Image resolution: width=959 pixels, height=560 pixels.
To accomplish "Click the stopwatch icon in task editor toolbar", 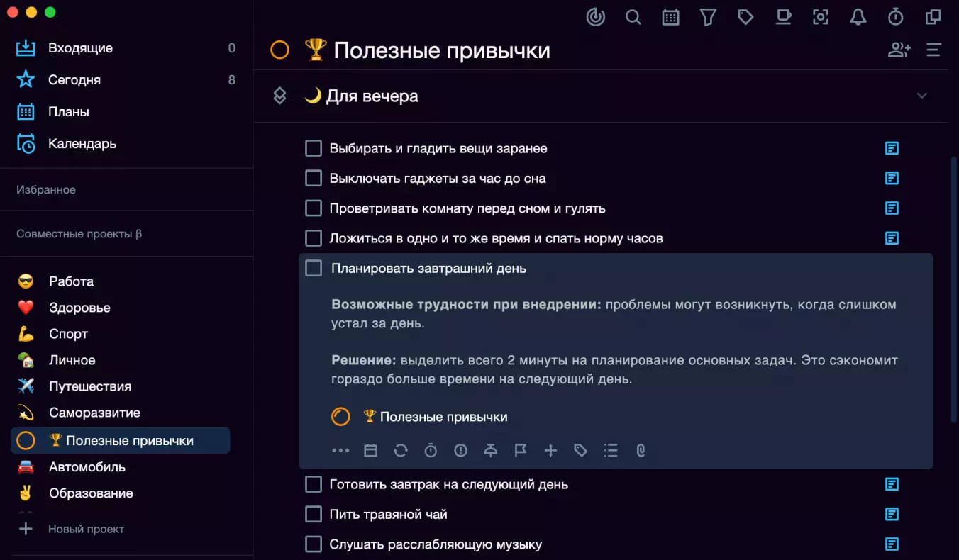I will point(431,450).
